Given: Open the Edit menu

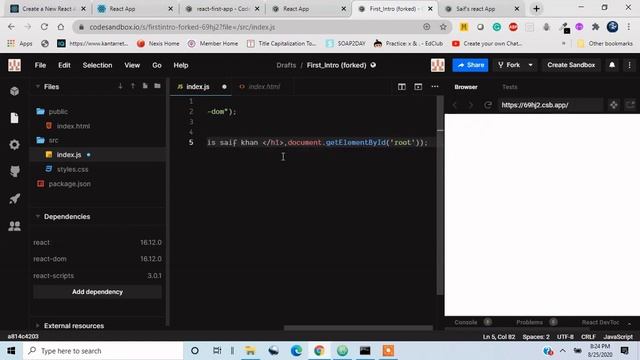Looking at the screenshot, I should click(64, 65).
